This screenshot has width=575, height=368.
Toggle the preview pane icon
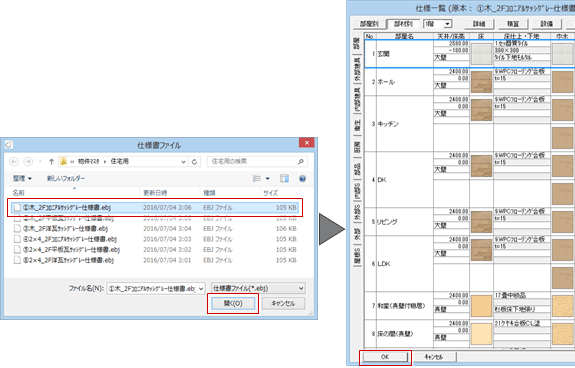[x=284, y=179]
